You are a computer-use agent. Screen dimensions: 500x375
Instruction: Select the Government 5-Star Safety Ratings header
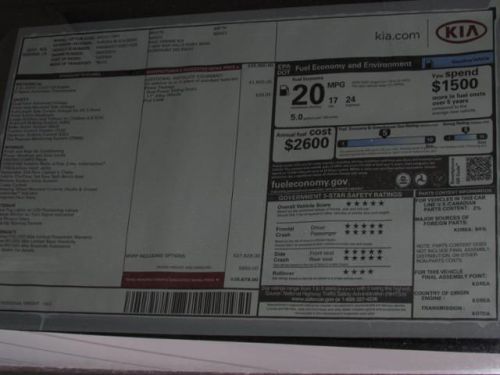point(340,196)
